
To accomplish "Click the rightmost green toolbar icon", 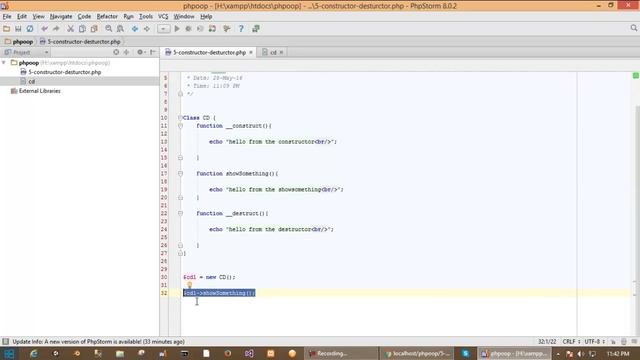I will [x=256, y=29].
